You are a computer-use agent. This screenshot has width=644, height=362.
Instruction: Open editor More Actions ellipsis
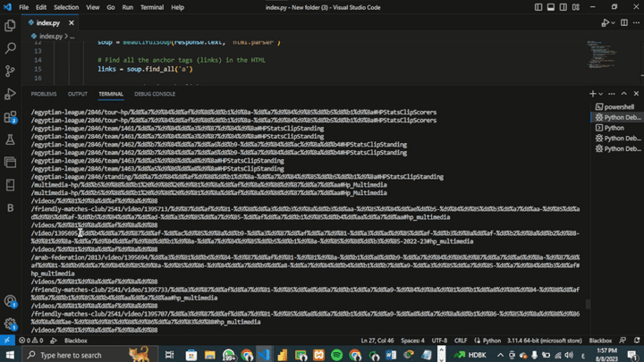coord(636,23)
